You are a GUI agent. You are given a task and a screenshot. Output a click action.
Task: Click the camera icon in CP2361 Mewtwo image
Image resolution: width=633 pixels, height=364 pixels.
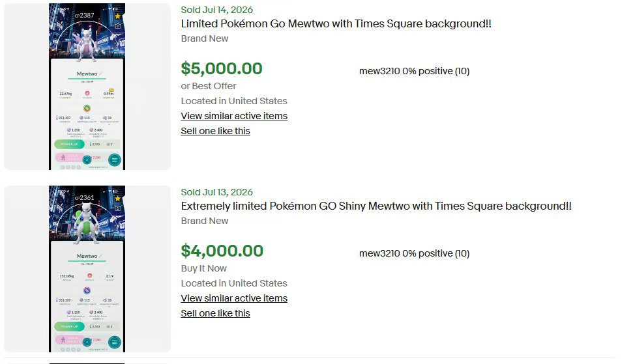[x=117, y=208]
